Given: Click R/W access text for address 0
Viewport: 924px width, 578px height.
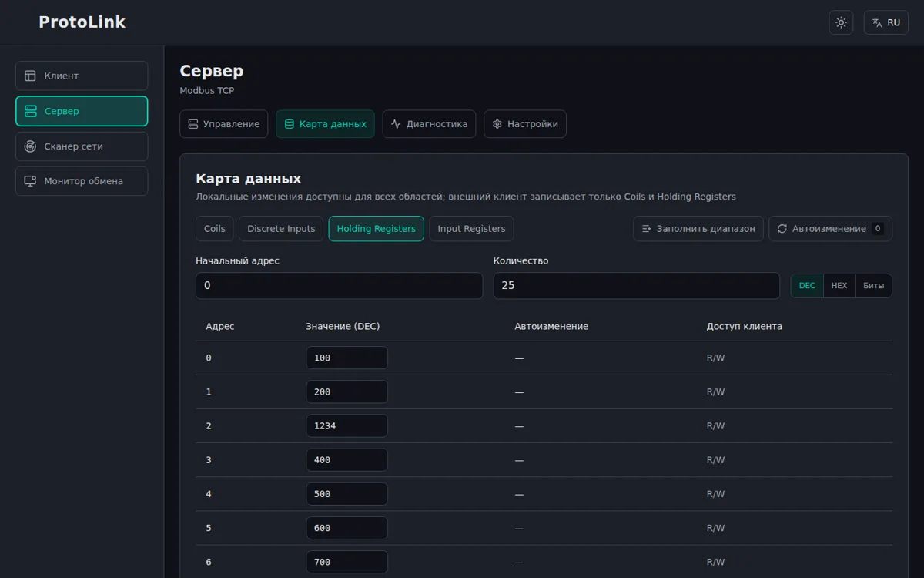Looking at the screenshot, I should [x=716, y=358].
